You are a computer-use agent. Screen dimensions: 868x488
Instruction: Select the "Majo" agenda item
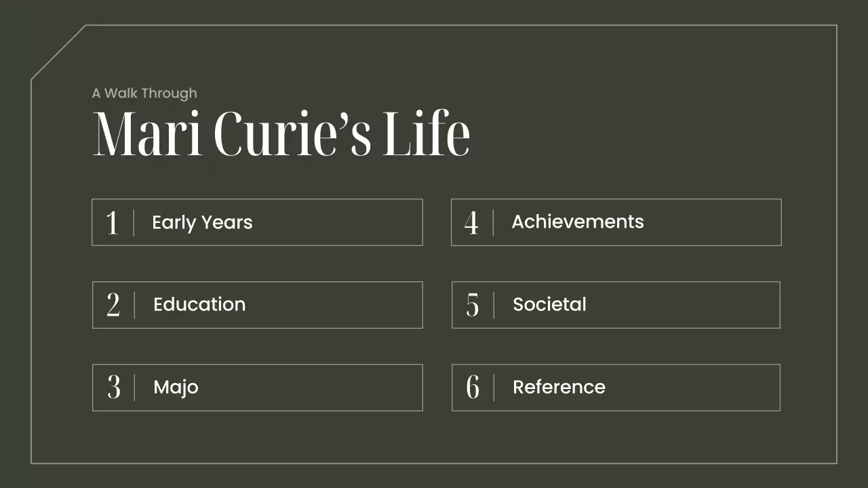pos(176,388)
